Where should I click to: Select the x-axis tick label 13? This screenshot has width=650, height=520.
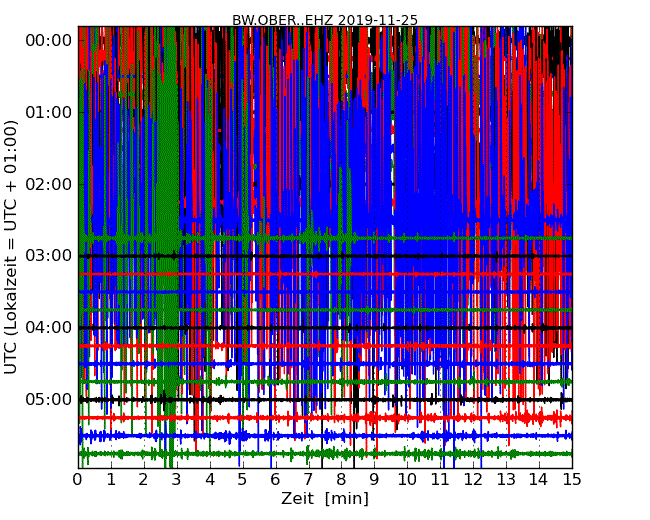pos(506,480)
